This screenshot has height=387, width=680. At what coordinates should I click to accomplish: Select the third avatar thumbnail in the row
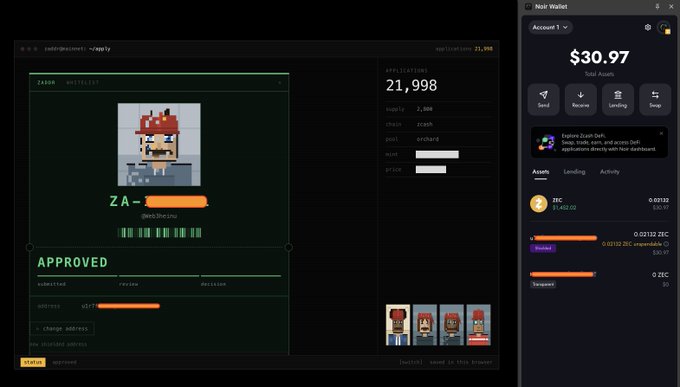click(x=451, y=325)
